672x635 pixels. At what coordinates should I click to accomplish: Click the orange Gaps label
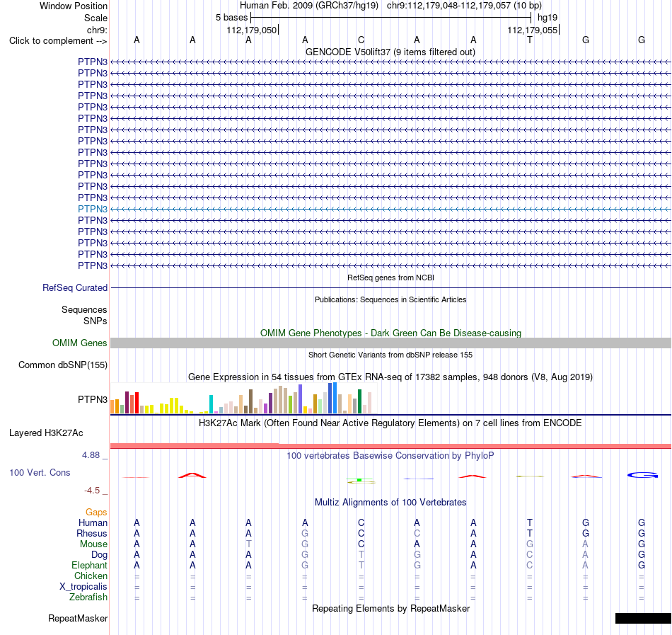click(96, 512)
